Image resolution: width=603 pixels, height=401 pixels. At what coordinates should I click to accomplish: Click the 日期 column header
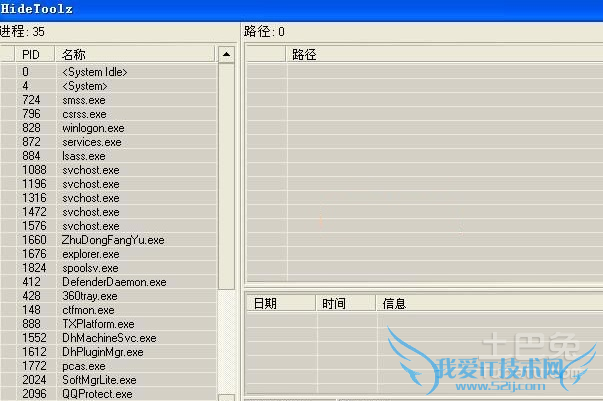pyautogui.click(x=281, y=303)
